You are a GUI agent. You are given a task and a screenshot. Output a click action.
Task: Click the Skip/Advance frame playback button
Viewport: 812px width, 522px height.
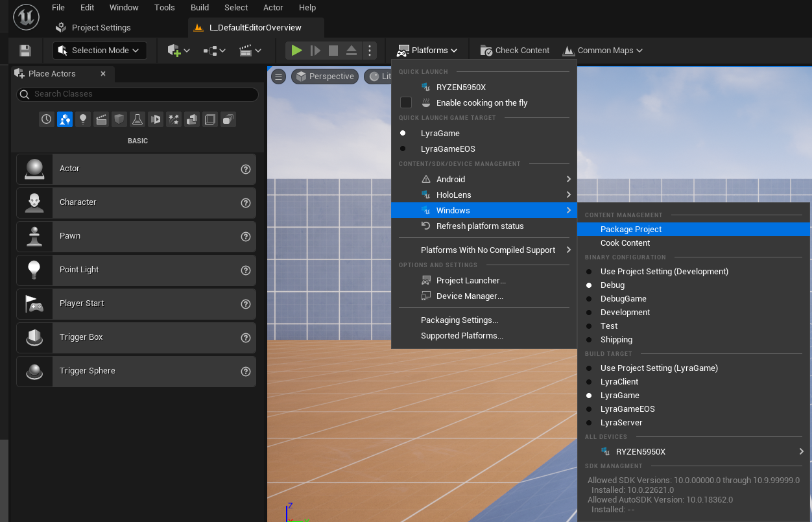(x=315, y=51)
